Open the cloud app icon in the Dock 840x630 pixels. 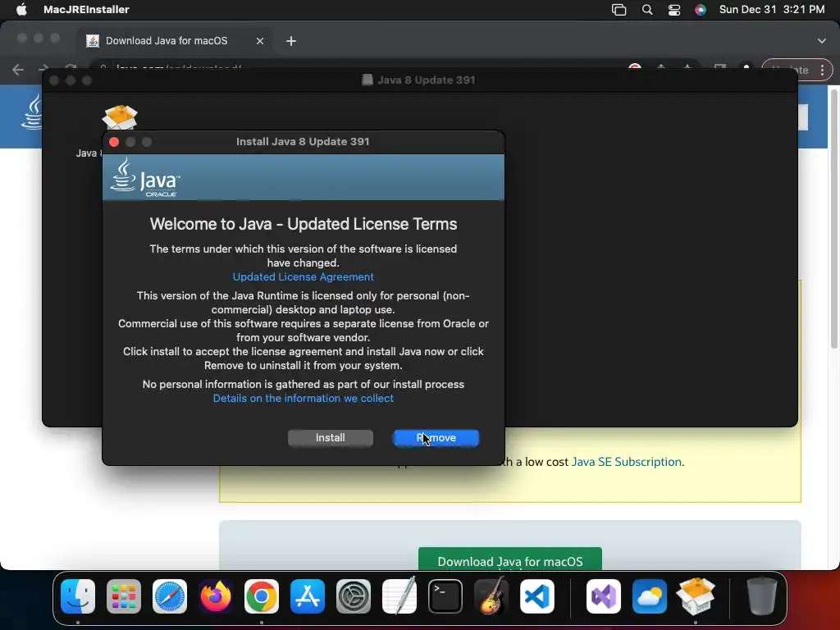point(650,596)
